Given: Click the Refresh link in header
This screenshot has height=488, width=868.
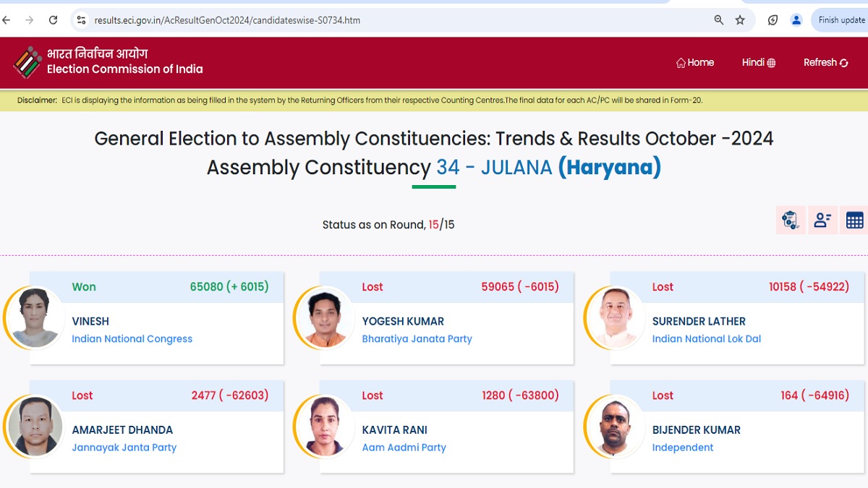Looking at the screenshot, I should [x=825, y=63].
